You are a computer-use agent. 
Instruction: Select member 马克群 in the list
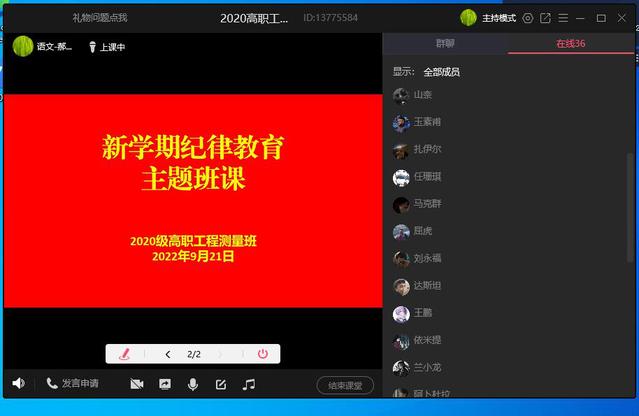pyautogui.click(x=428, y=204)
